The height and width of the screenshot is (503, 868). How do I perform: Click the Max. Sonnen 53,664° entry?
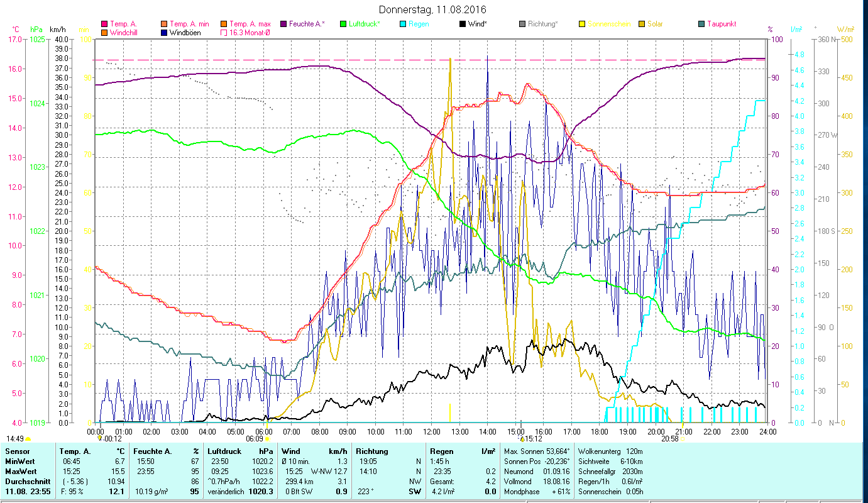[537, 451]
